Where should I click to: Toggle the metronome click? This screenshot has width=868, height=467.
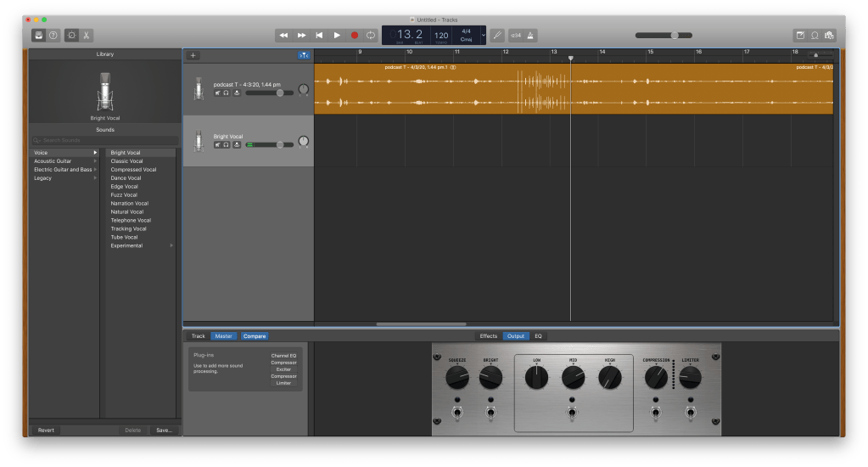coord(532,35)
